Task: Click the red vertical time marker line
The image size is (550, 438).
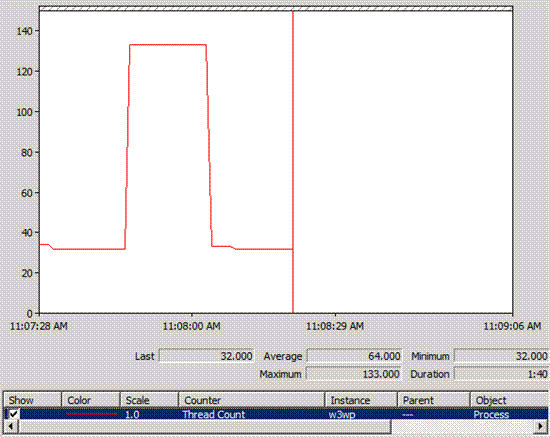Action: tap(293, 161)
